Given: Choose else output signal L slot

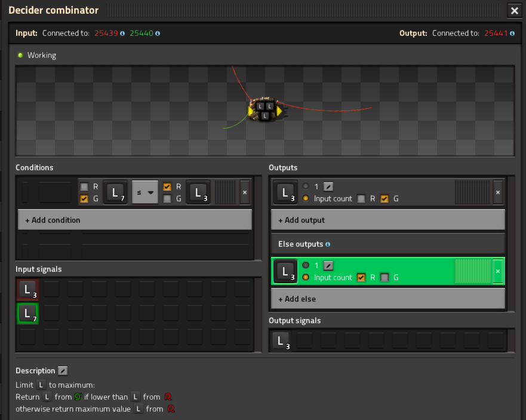Looking at the screenshot, I should coord(285,271).
